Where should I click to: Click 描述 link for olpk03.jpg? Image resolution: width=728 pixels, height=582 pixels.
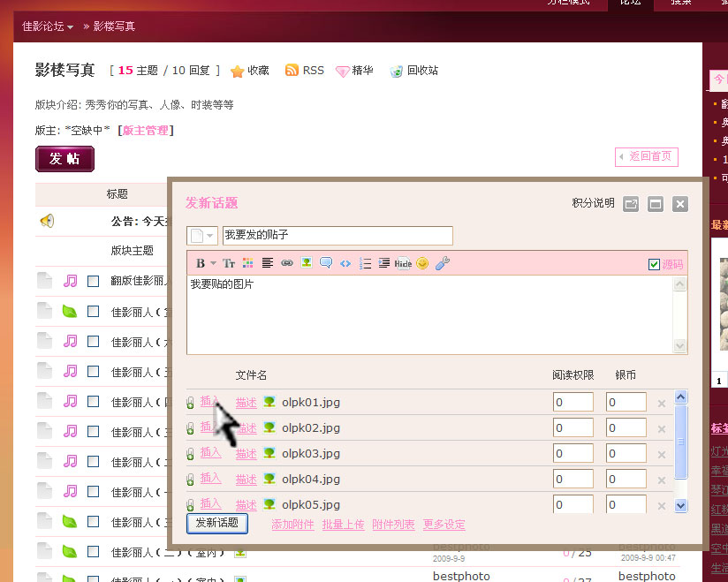coord(246,454)
